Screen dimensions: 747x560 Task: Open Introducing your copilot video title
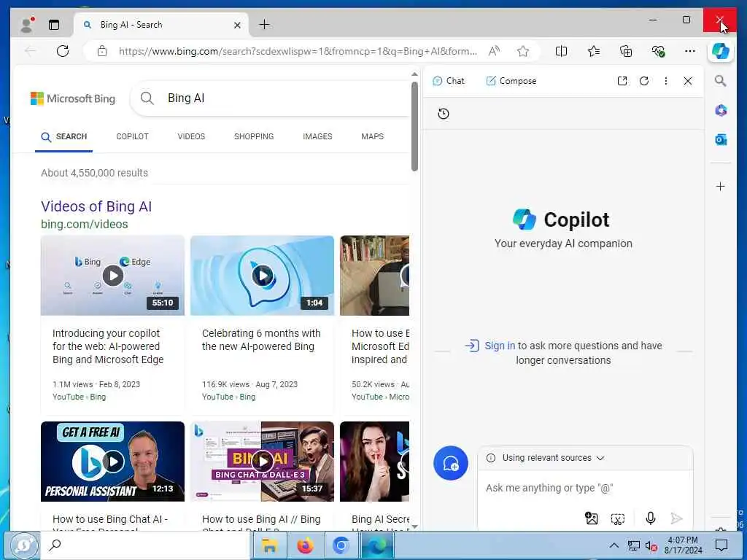coord(108,346)
